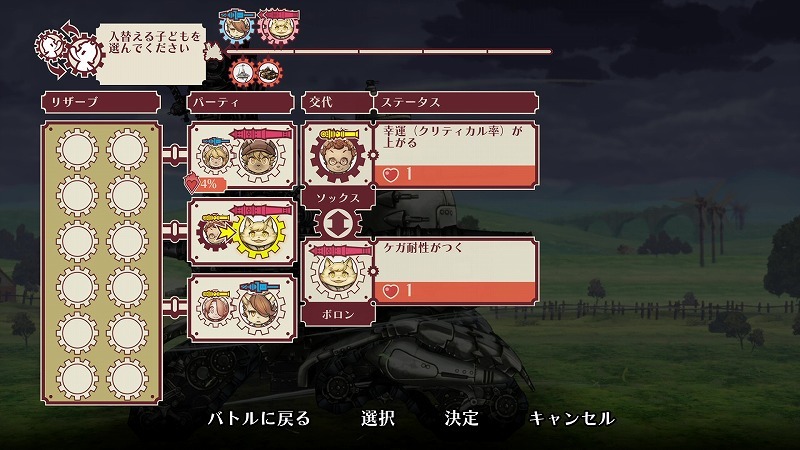Click the tank gear icon under gauge

click(269, 72)
